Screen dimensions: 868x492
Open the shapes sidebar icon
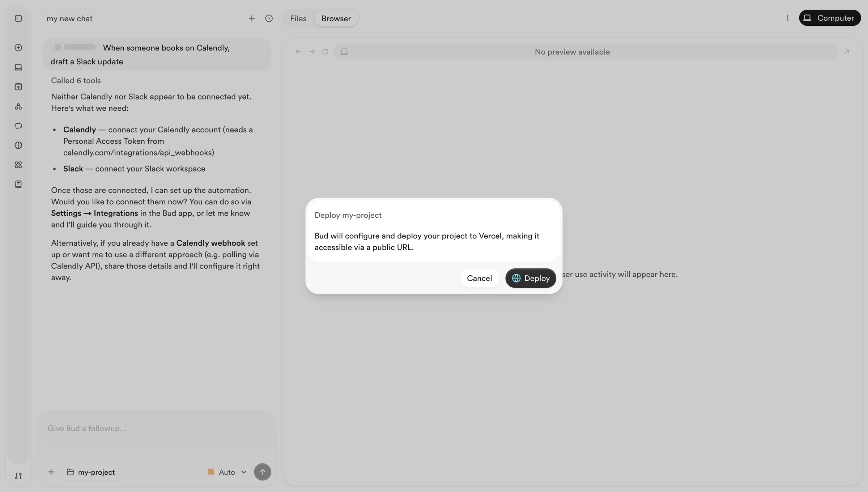pos(18,106)
